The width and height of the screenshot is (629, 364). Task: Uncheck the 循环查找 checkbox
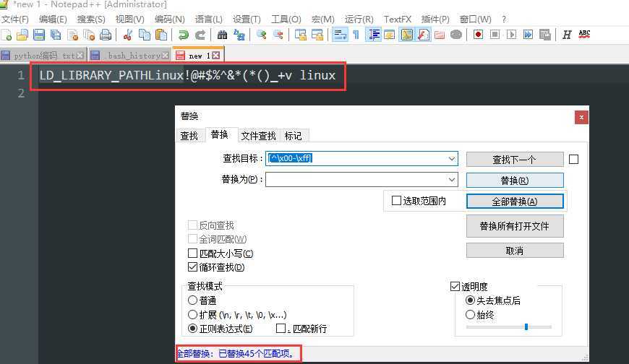pyautogui.click(x=192, y=267)
